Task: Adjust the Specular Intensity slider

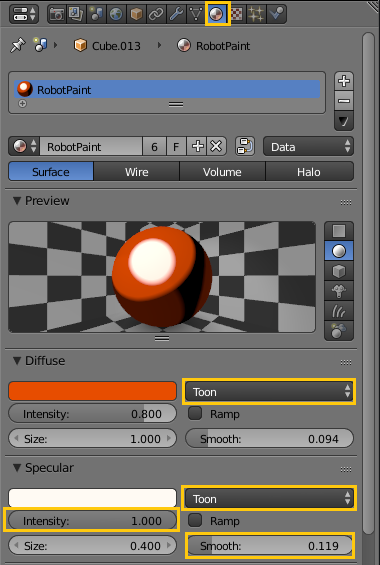Action: click(x=93, y=521)
